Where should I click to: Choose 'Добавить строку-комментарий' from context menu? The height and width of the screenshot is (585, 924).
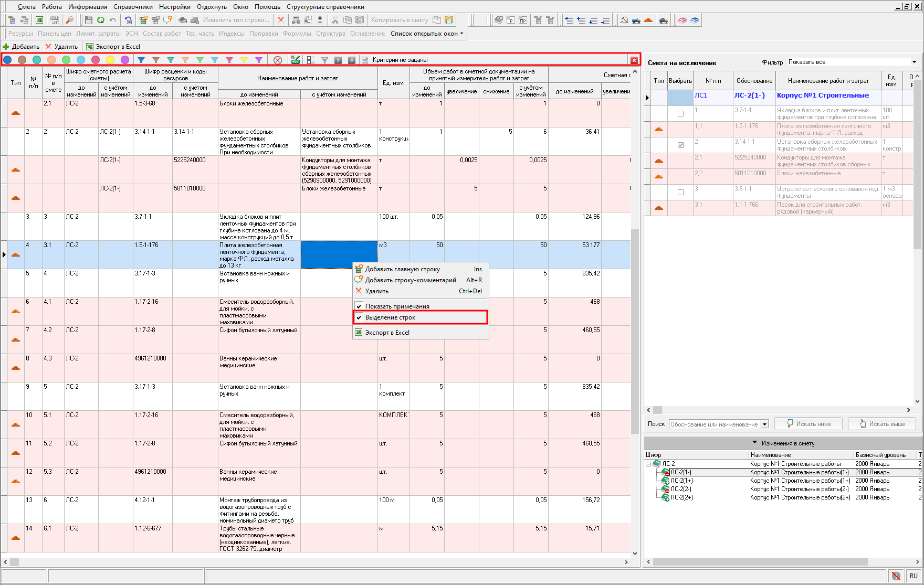point(421,280)
